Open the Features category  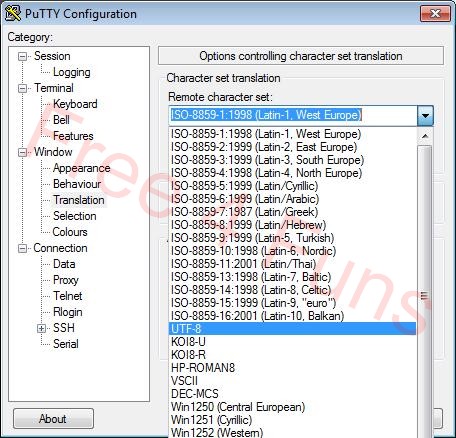(73, 136)
